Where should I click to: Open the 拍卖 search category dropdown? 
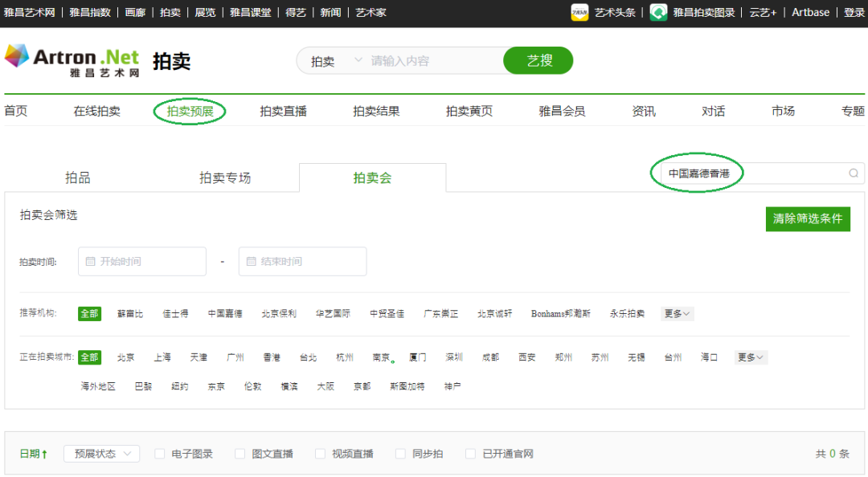click(337, 61)
